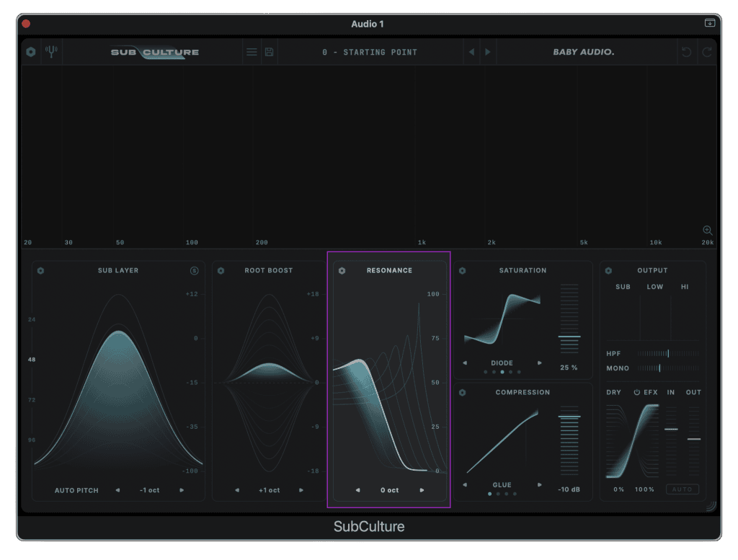Toggle the Output power hexagon

[608, 270]
